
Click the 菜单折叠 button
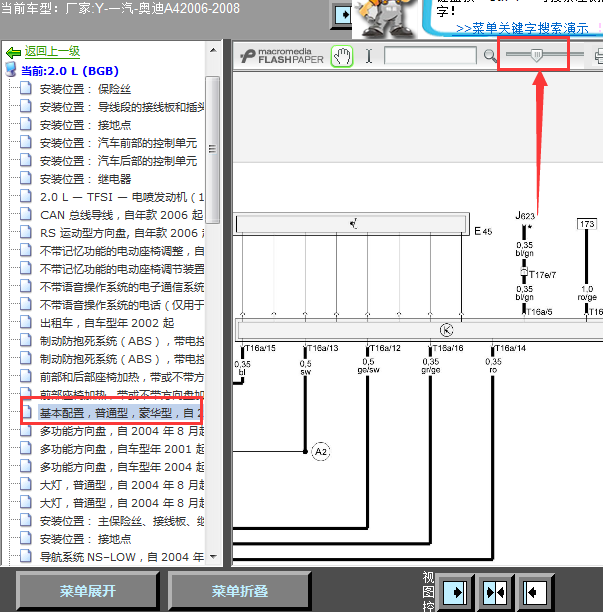240,591
